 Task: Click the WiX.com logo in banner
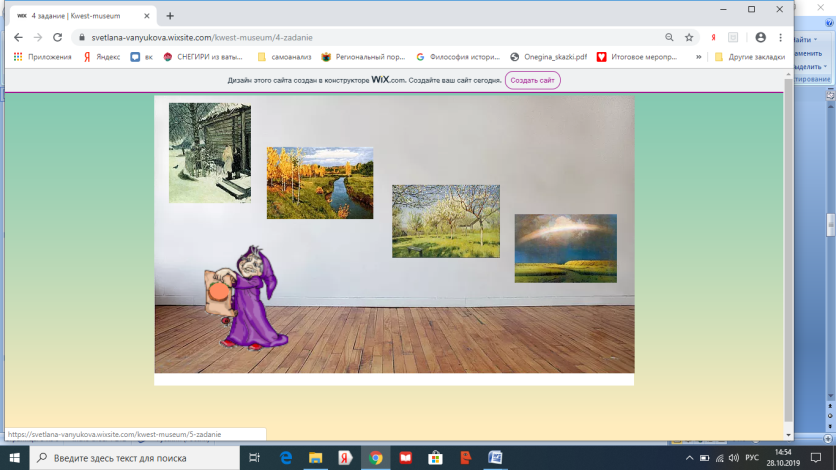click(x=388, y=80)
